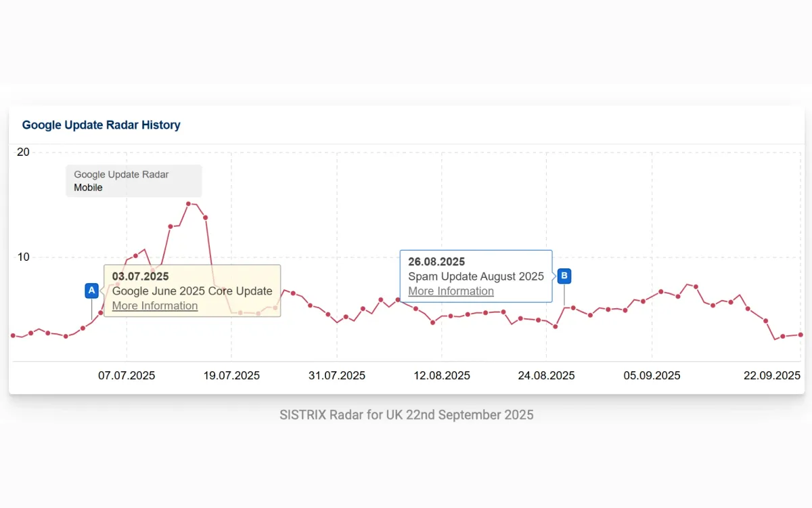Select the 12.08.2025 label on the date axis

tap(441, 375)
